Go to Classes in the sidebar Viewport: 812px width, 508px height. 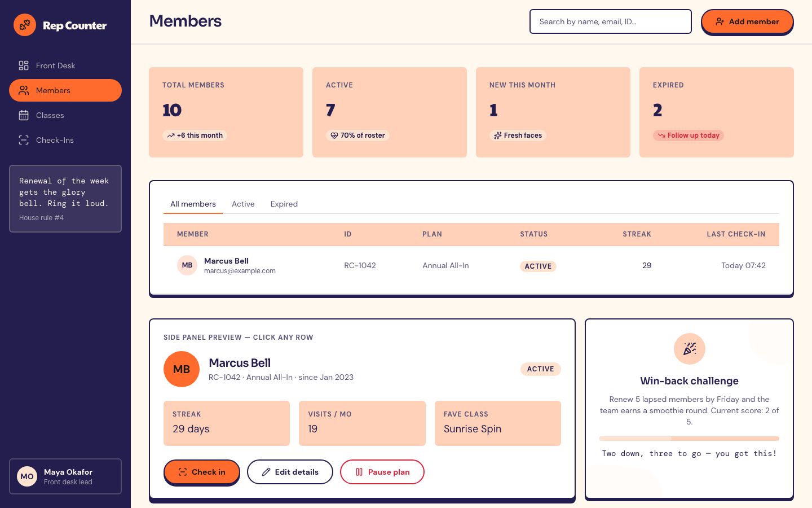pyautogui.click(x=65, y=115)
